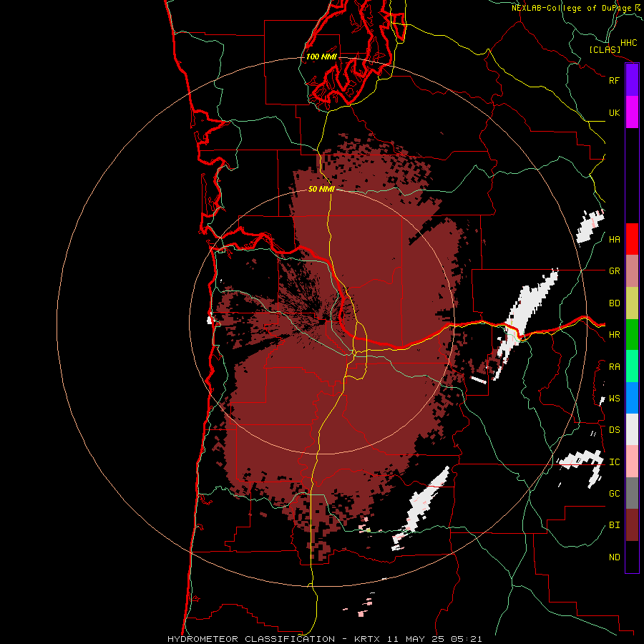
Task: Click the 'HR' legend label
Action: 614,335
